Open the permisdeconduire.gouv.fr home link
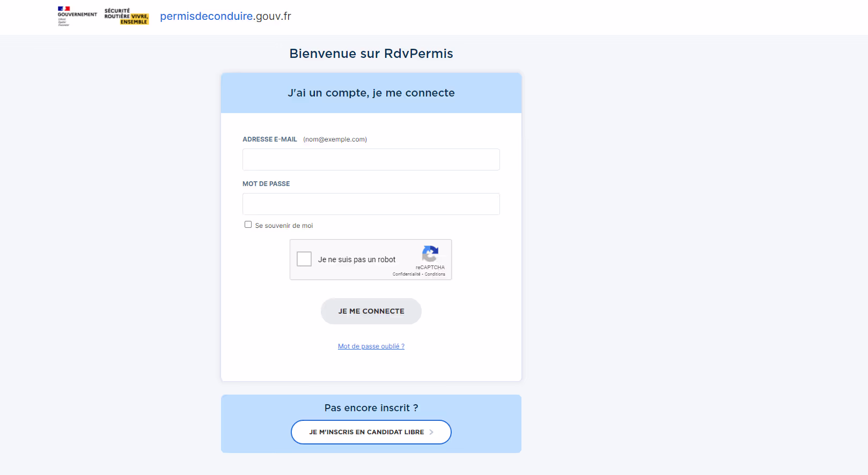 point(225,16)
